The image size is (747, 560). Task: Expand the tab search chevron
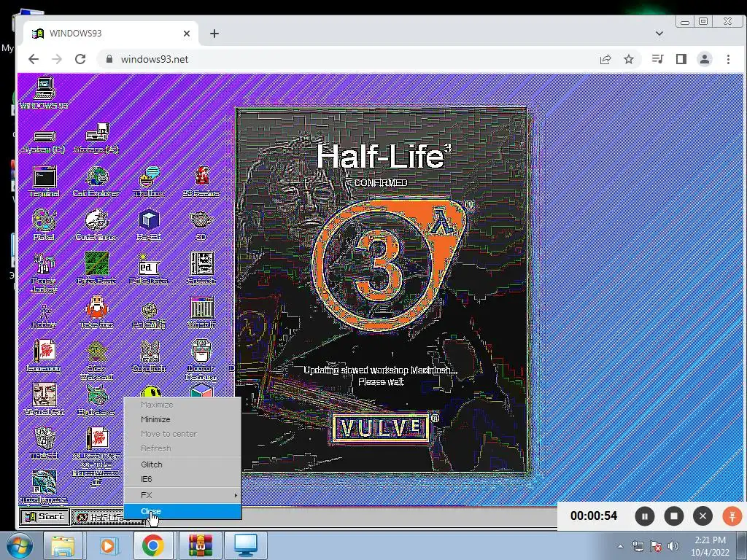[659, 34]
